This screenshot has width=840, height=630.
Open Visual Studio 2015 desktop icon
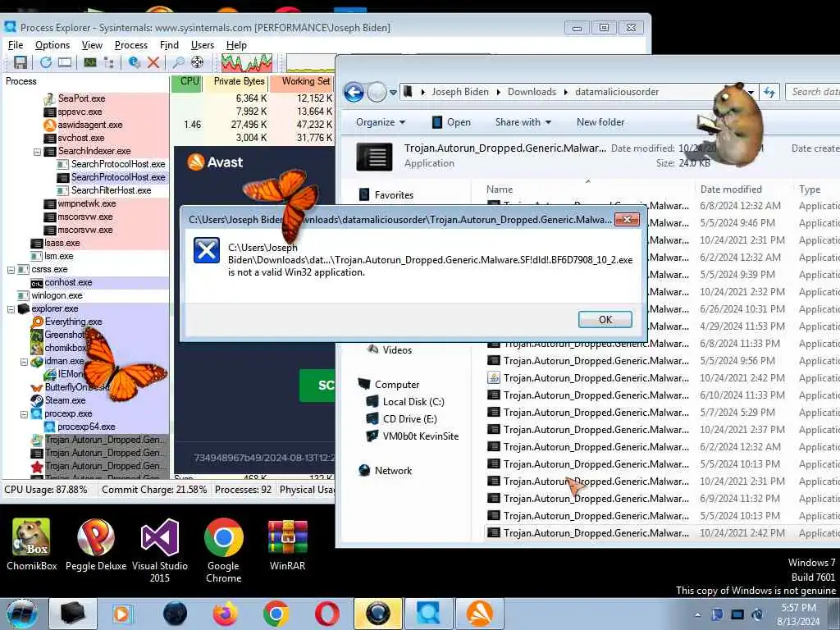pyautogui.click(x=160, y=550)
